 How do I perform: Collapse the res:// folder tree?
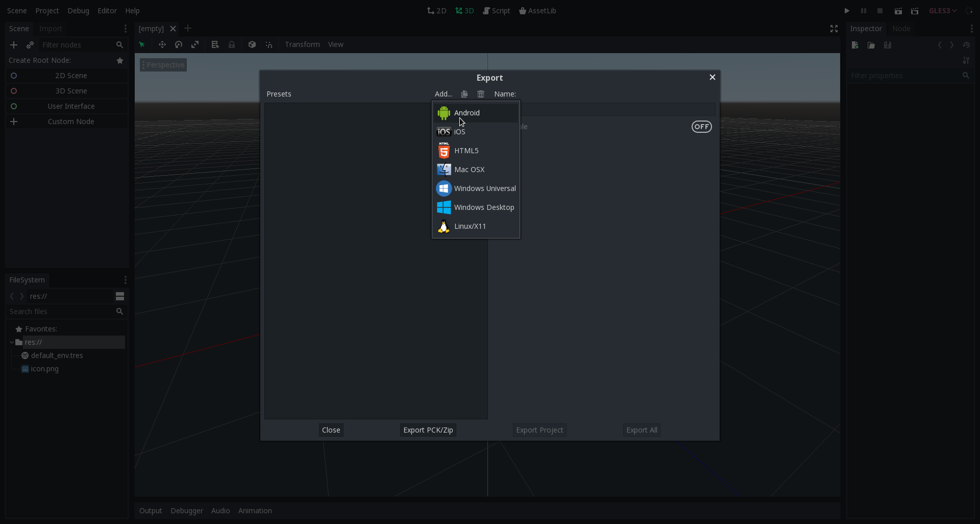[12, 342]
